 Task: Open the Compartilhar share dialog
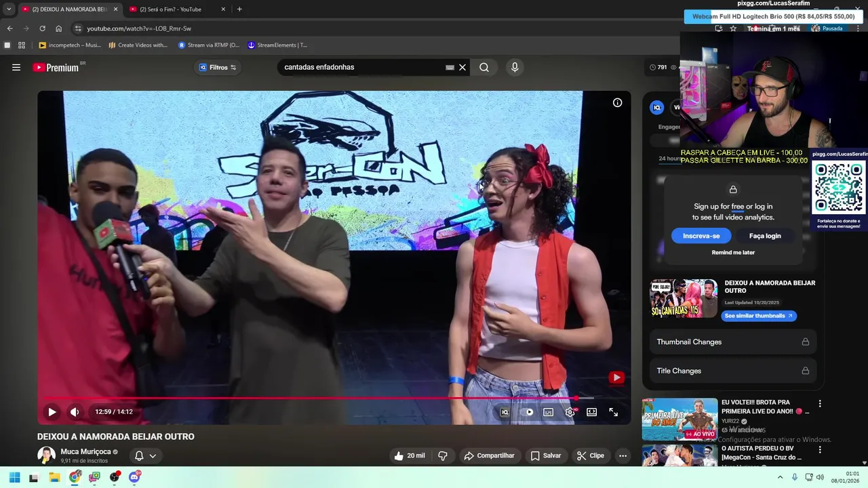click(x=489, y=455)
